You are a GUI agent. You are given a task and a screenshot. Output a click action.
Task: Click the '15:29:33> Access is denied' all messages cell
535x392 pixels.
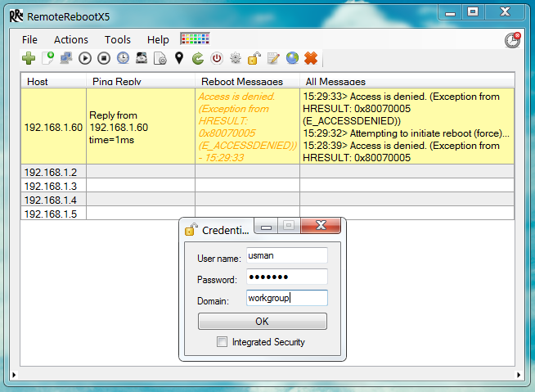click(407, 127)
